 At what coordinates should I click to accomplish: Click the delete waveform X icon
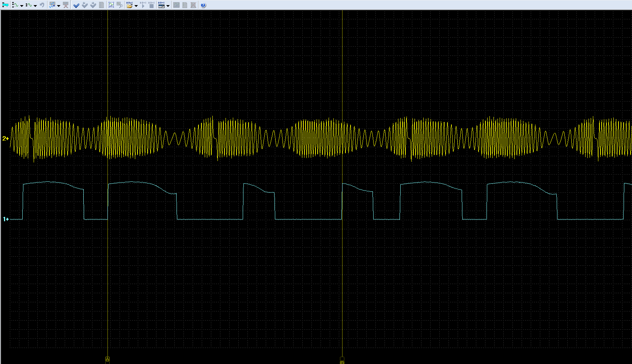point(65,5)
